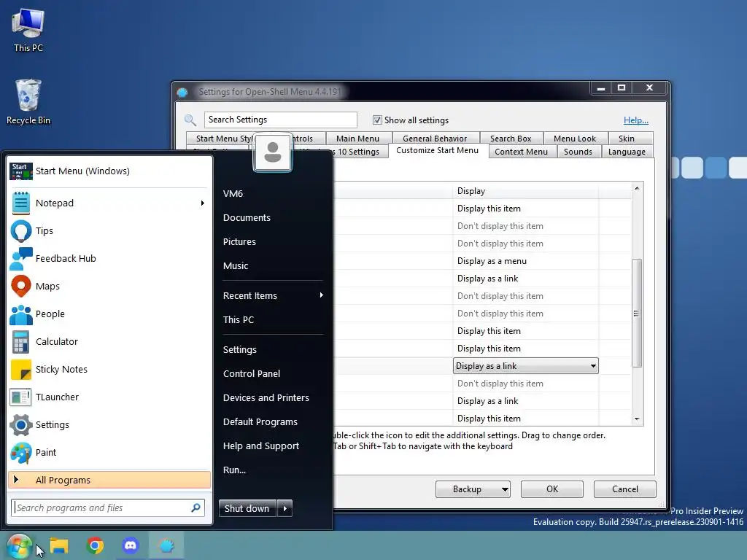Click the Windows start orb button
The image size is (747, 560).
pos(19,545)
